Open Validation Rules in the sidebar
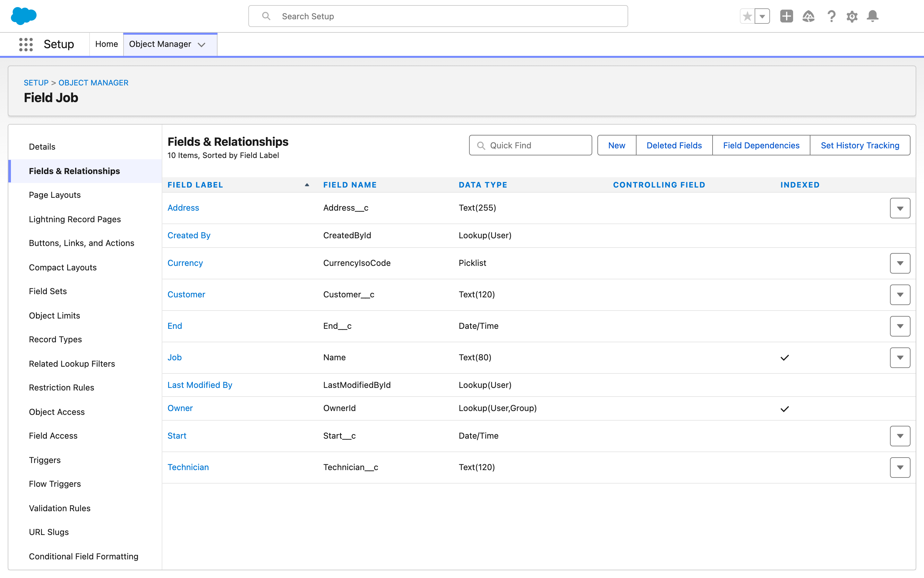 pos(60,508)
